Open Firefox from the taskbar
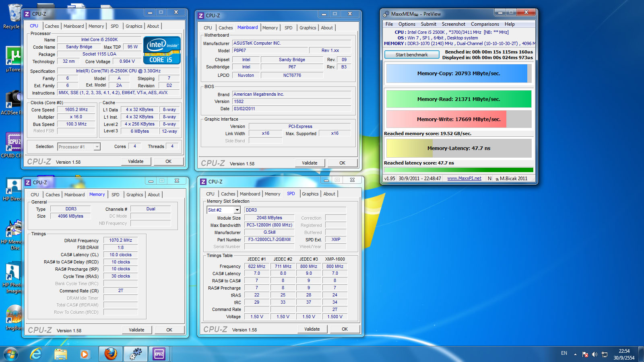 [111, 354]
